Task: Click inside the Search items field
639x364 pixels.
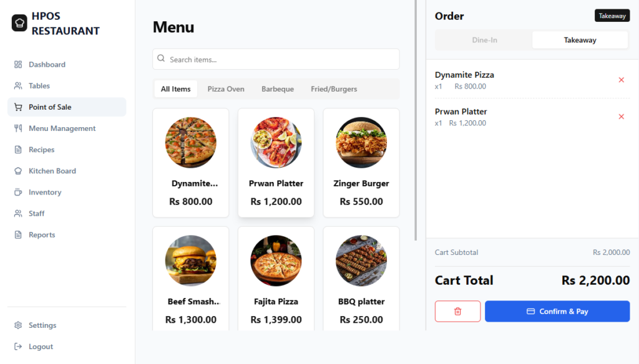Action: click(276, 59)
